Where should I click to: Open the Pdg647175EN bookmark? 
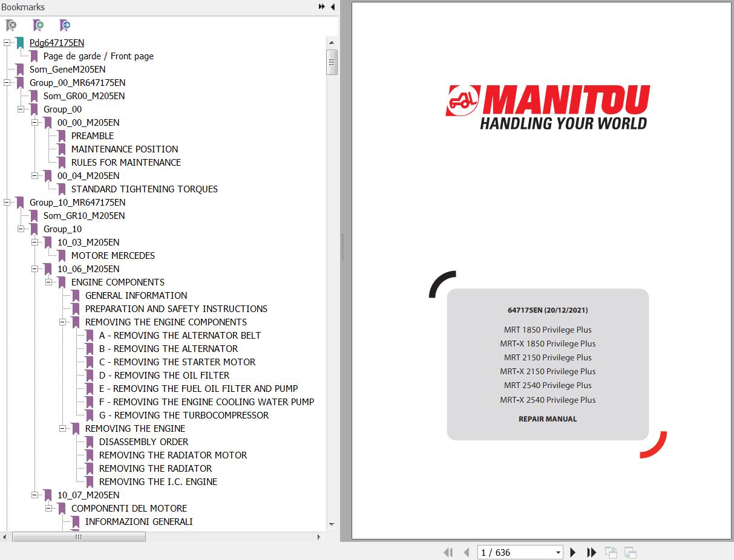(57, 43)
